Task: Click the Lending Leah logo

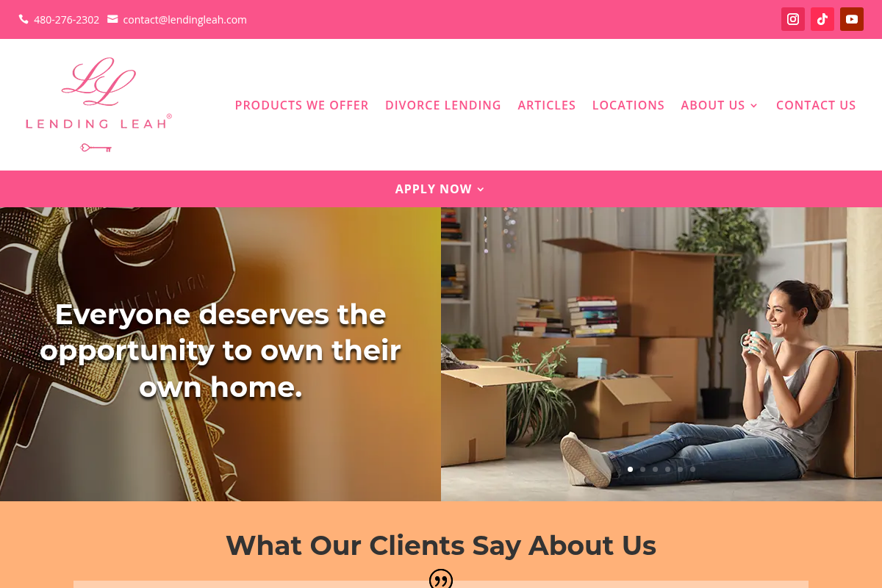Action: click(98, 104)
